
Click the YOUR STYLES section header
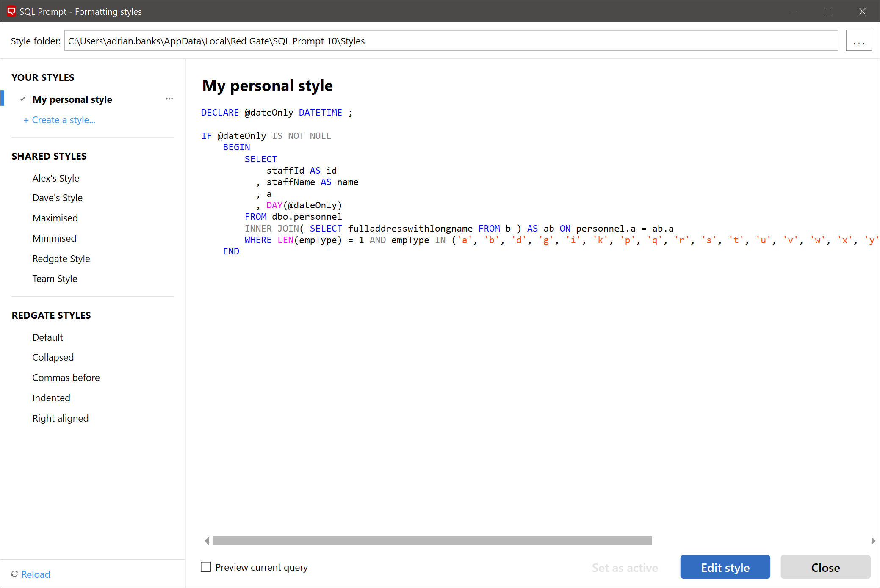(43, 77)
